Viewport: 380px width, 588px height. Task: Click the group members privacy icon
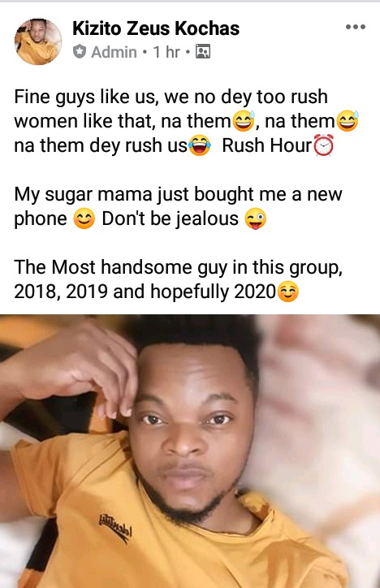[203, 52]
